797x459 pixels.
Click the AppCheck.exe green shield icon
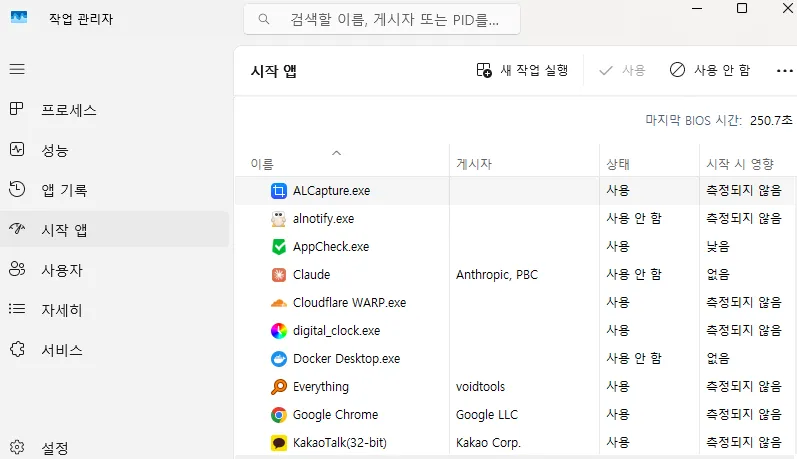[x=279, y=247]
